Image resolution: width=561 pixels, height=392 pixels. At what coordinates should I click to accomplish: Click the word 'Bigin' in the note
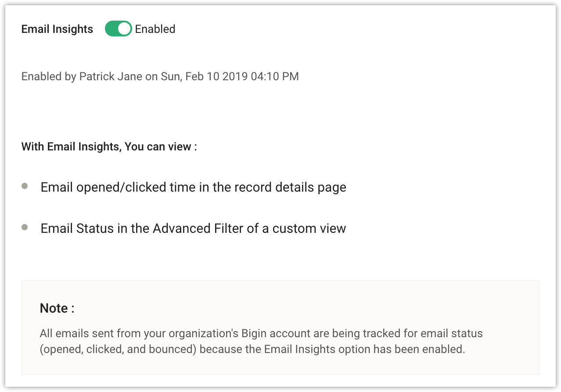pyautogui.click(x=253, y=333)
